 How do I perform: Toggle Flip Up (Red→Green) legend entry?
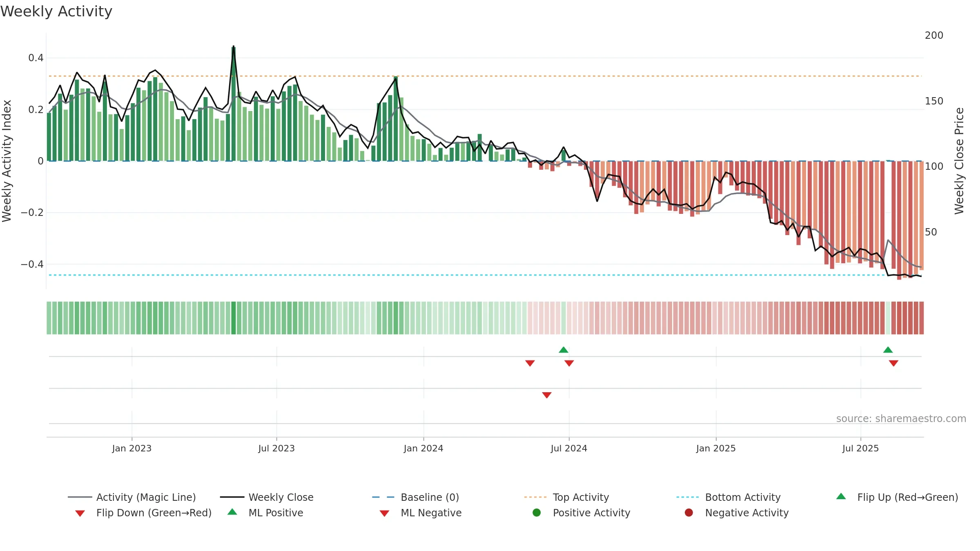(x=897, y=497)
